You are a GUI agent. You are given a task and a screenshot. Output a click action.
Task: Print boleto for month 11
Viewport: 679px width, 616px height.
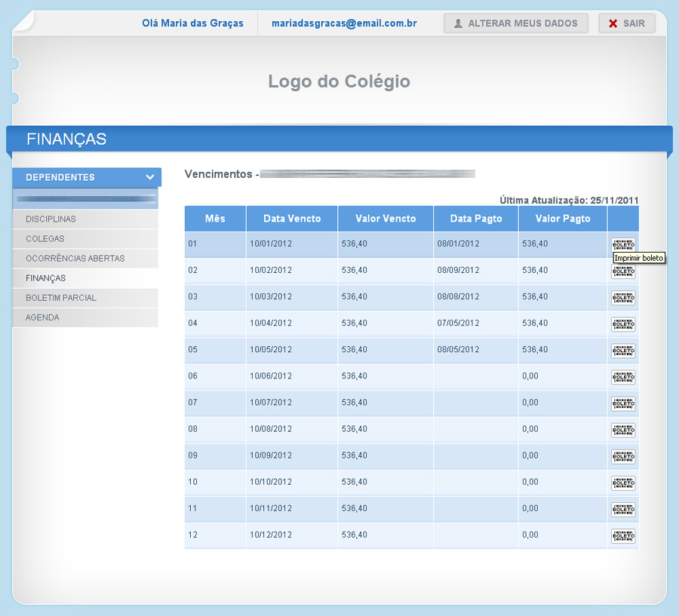tap(623, 509)
